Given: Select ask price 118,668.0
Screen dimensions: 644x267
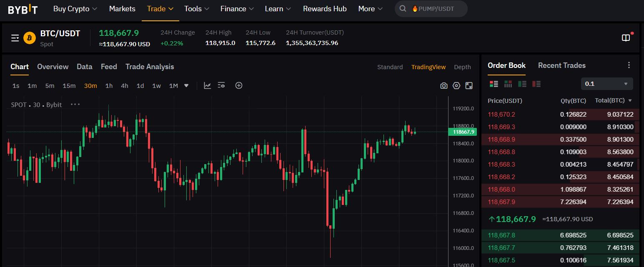Looking at the screenshot, I should 501,190.
